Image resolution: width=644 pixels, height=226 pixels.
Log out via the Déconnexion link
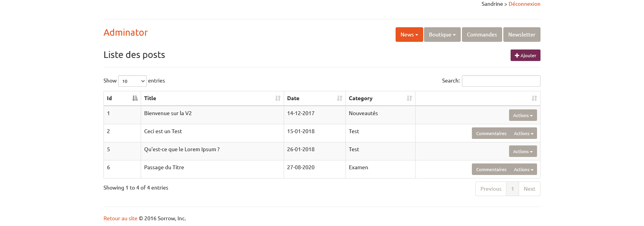pyautogui.click(x=524, y=4)
